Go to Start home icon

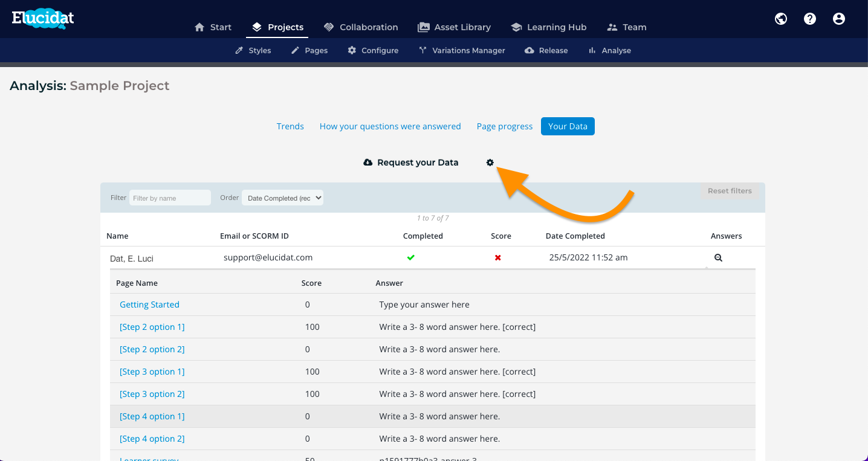coord(199,27)
